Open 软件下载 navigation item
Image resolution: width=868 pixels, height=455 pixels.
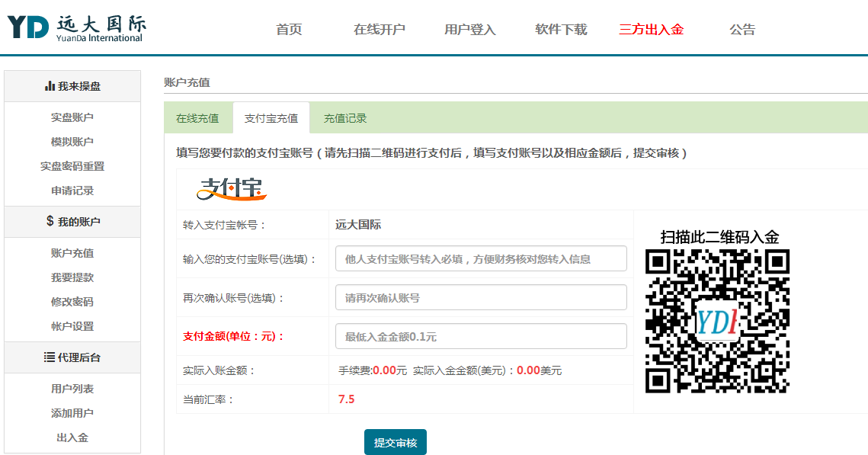click(561, 29)
